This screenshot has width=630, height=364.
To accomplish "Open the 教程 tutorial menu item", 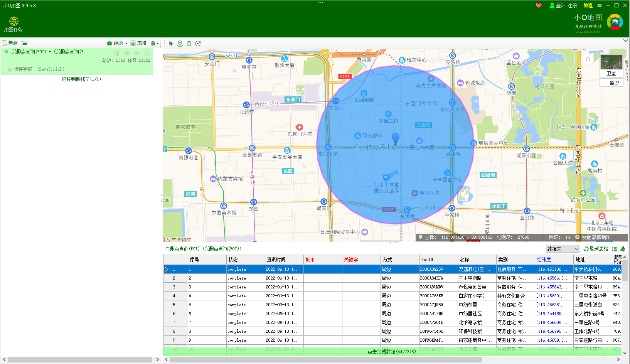I will pyautogui.click(x=588, y=5).
